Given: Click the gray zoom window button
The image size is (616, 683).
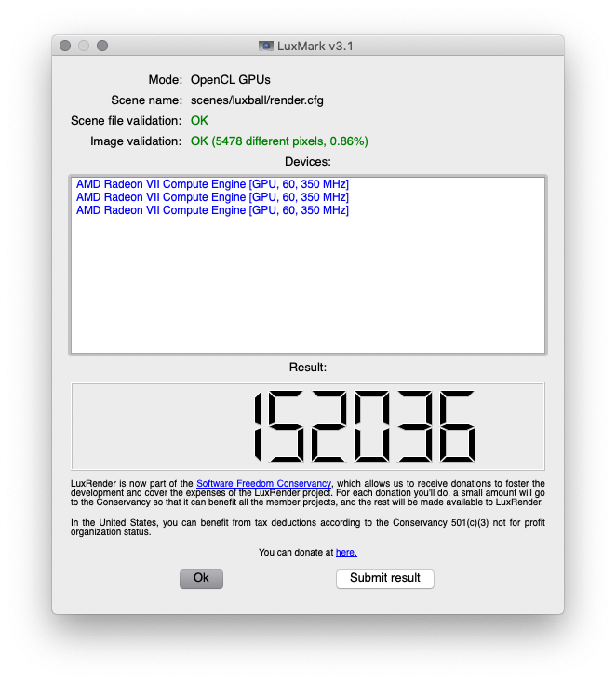Looking at the screenshot, I should pyautogui.click(x=102, y=46).
